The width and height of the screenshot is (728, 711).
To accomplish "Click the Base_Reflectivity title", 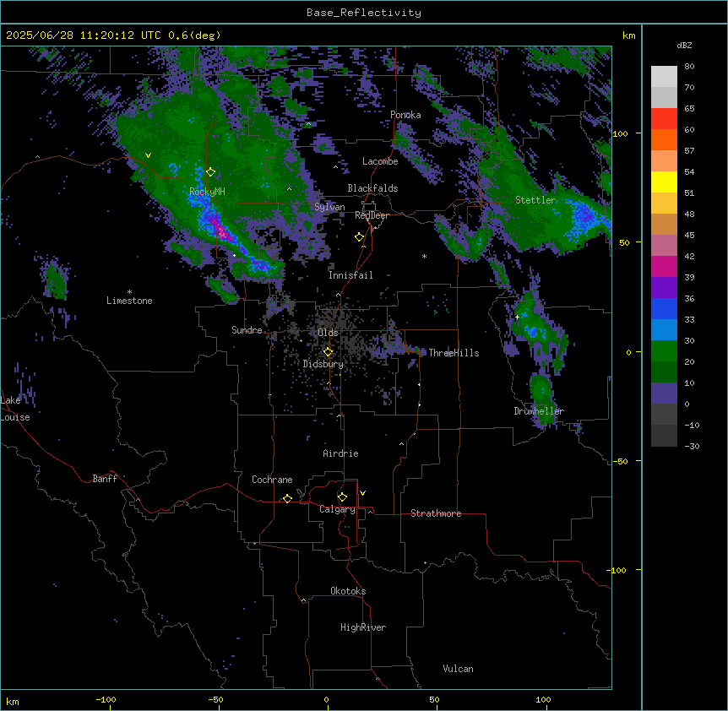I will tap(364, 13).
